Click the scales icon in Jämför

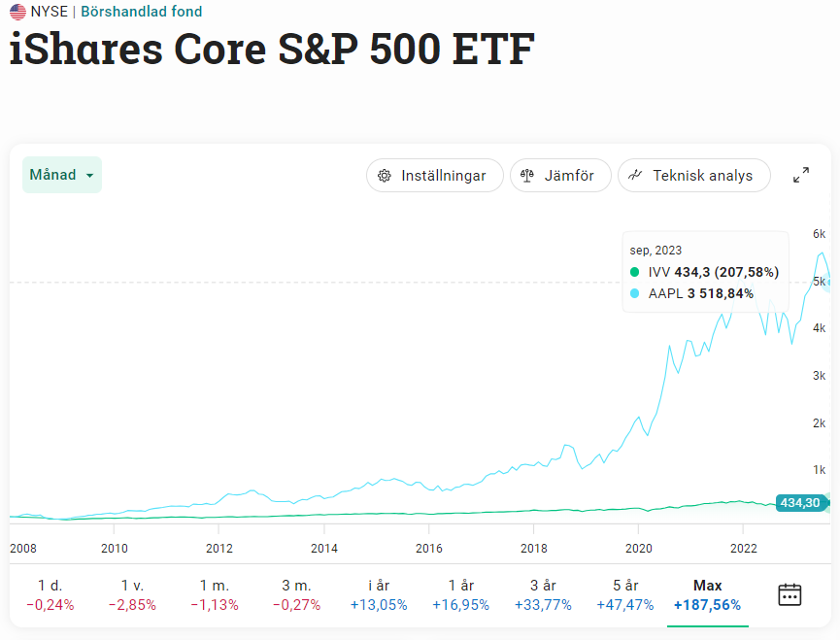tap(527, 176)
